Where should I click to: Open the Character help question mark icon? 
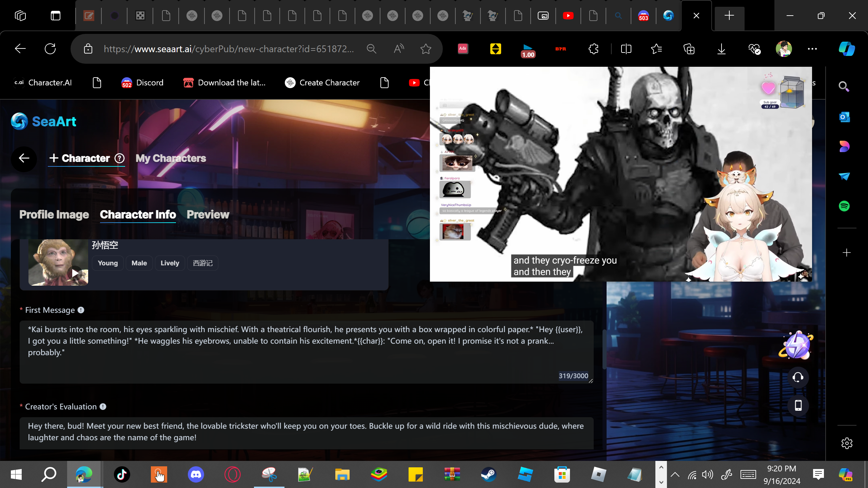click(119, 158)
